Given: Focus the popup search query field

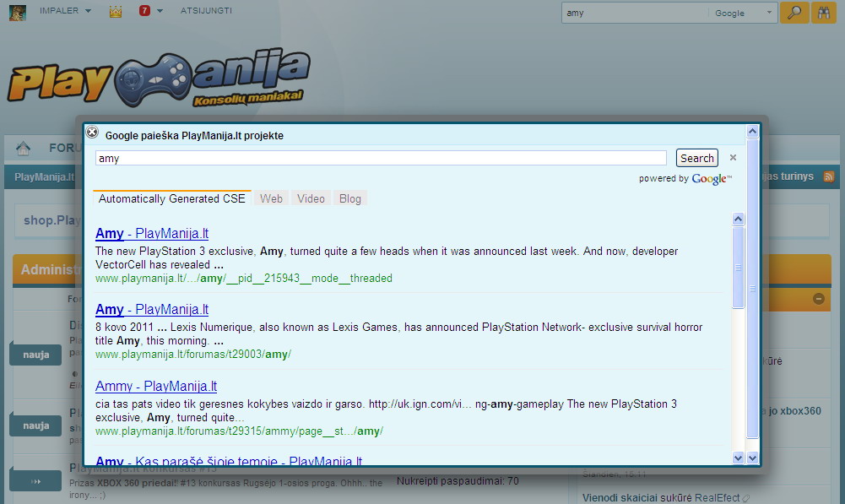Looking at the screenshot, I should coord(381,158).
